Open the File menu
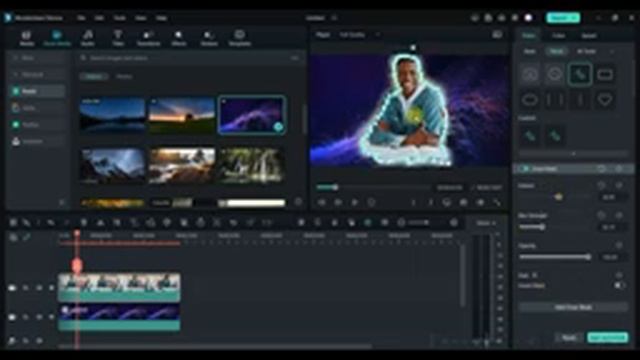 coord(81,18)
